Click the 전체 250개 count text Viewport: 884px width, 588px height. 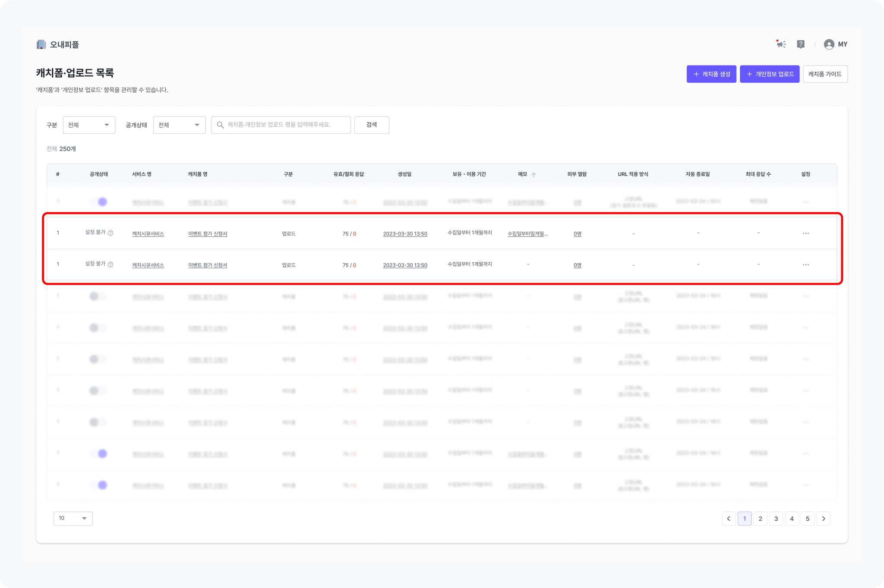(61, 149)
